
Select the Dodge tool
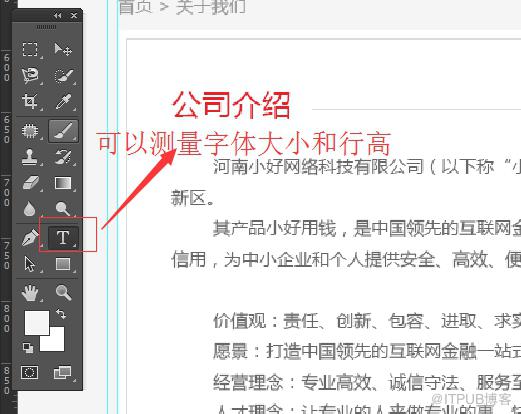click(x=63, y=209)
